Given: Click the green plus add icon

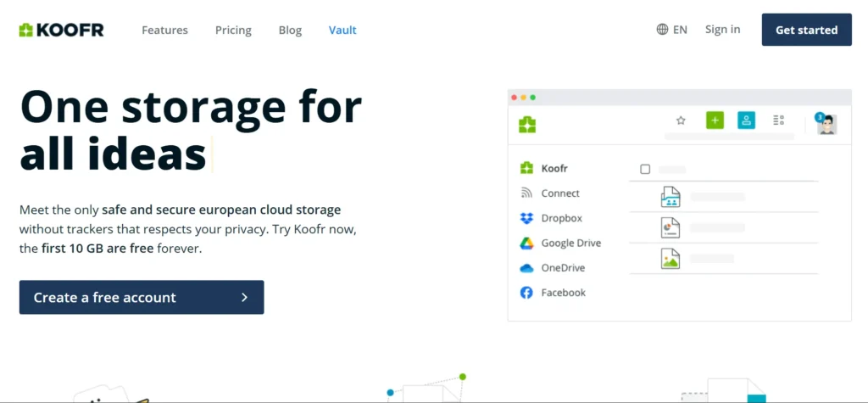Looking at the screenshot, I should (715, 120).
